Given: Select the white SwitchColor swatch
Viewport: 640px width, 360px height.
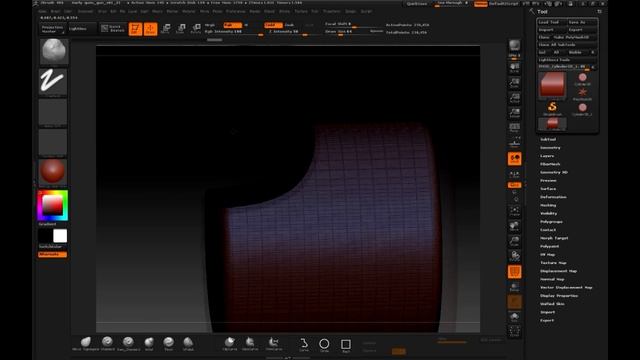Looking at the screenshot, I should [60, 236].
